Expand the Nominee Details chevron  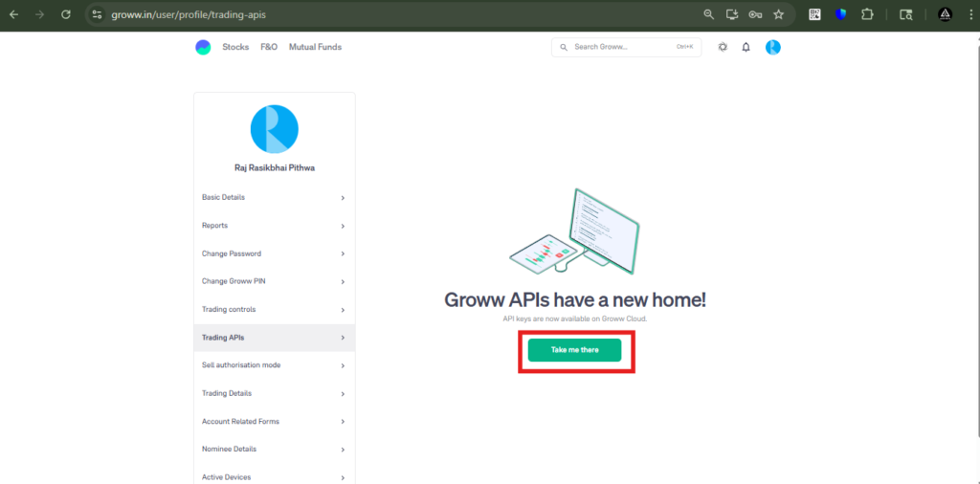pos(343,450)
